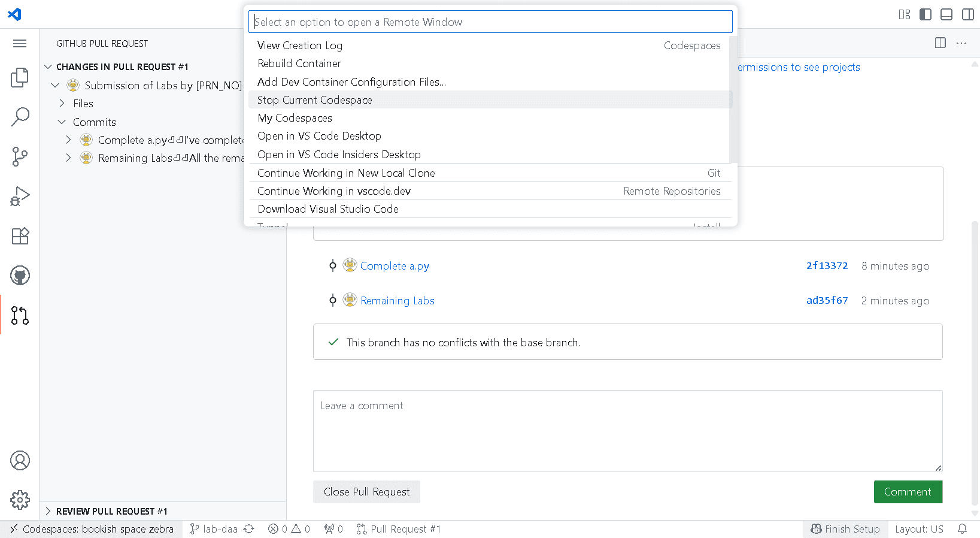Open notifications bell in status bar

pyautogui.click(x=962, y=529)
